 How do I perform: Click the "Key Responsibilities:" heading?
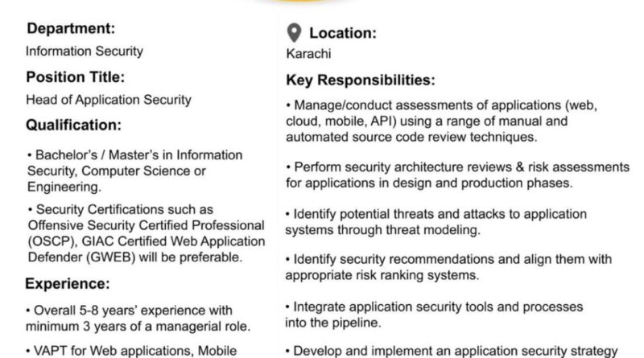pos(361,80)
